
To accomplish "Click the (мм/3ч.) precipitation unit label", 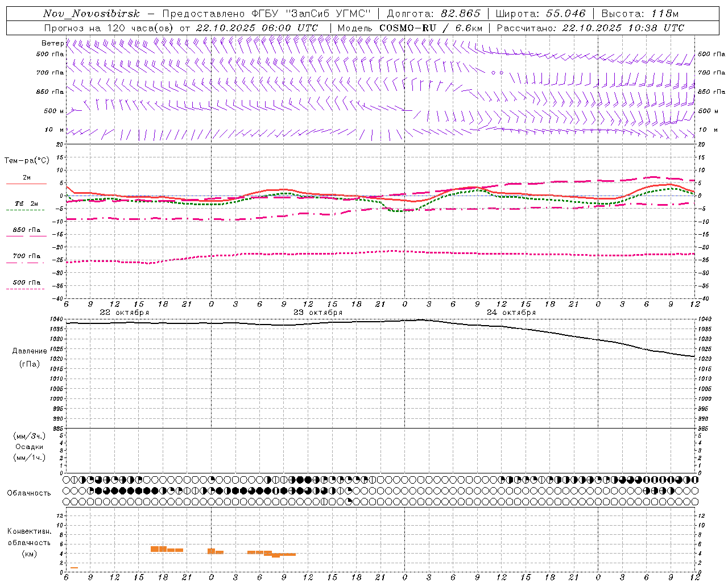I will [x=29, y=436].
